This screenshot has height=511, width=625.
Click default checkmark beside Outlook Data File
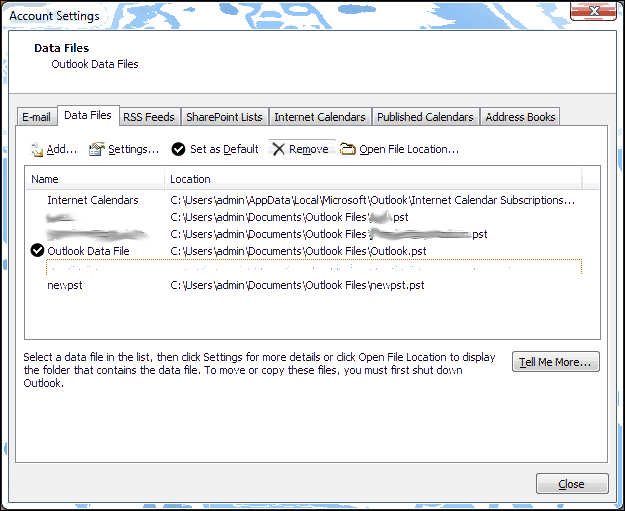37,251
